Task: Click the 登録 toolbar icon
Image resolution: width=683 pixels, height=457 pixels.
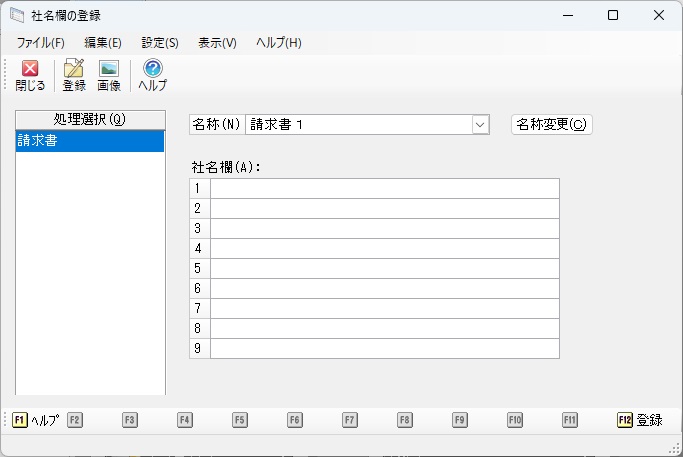Action: (74, 75)
